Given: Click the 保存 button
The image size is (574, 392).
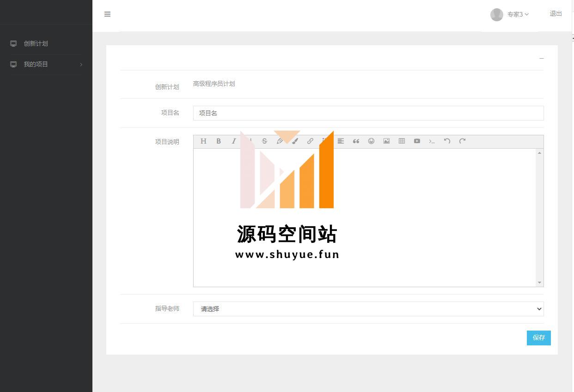Looking at the screenshot, I should 539,338.
